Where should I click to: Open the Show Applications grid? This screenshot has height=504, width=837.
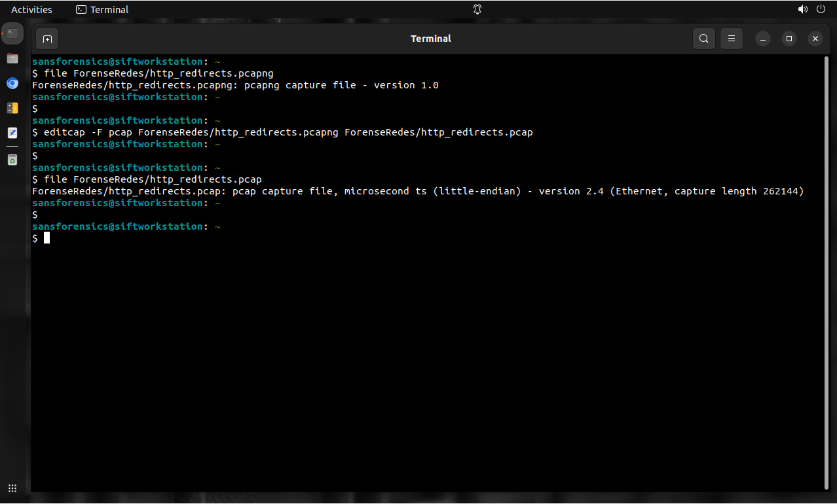point(12,488)
